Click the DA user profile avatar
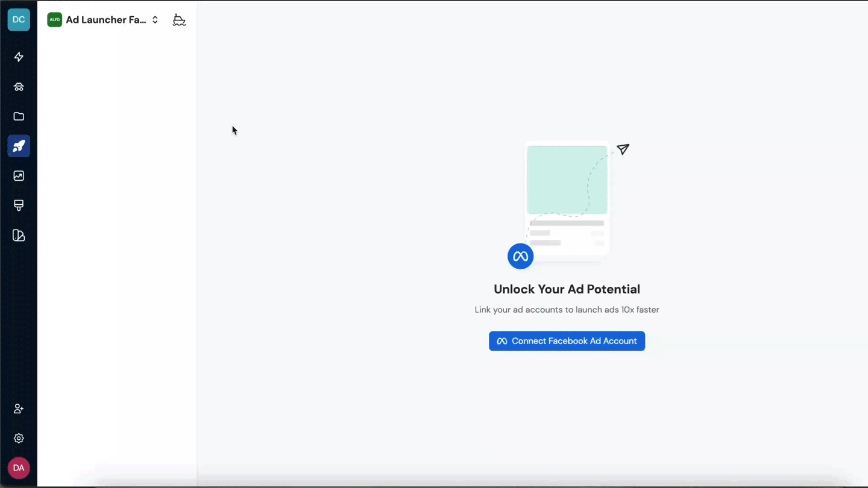868x488 pixels. tap(19, 468)
